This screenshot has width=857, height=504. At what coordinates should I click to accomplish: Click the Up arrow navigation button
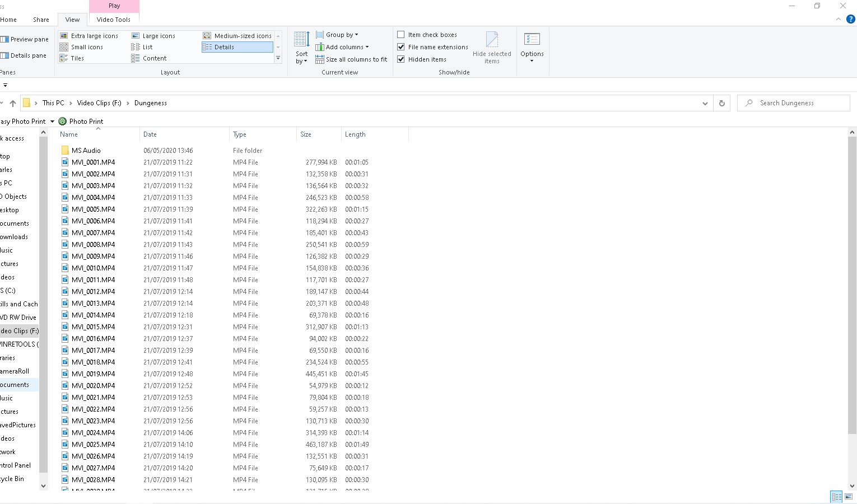[13, 103]
